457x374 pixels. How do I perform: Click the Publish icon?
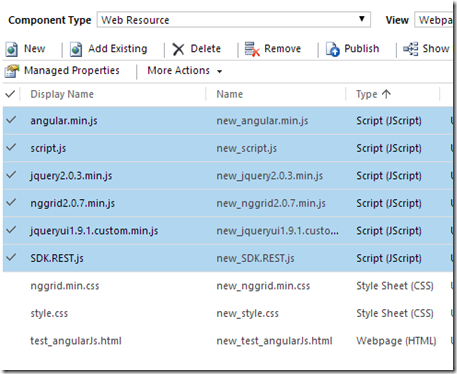tap(333, 49)
